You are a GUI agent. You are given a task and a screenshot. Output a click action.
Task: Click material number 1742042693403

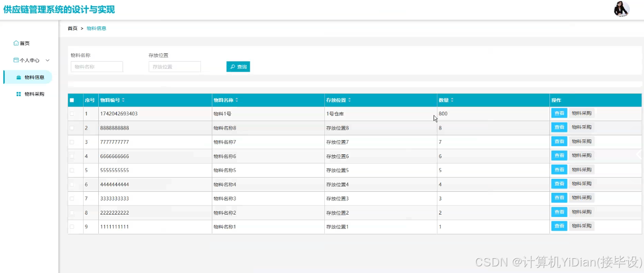coord(119,114)
